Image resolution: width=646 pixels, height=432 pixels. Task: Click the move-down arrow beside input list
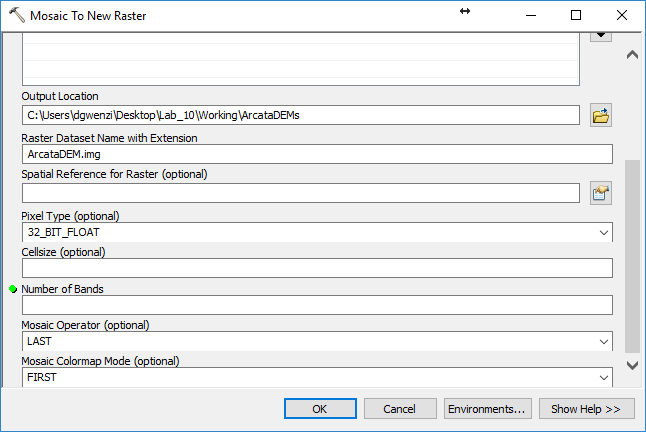601,36
